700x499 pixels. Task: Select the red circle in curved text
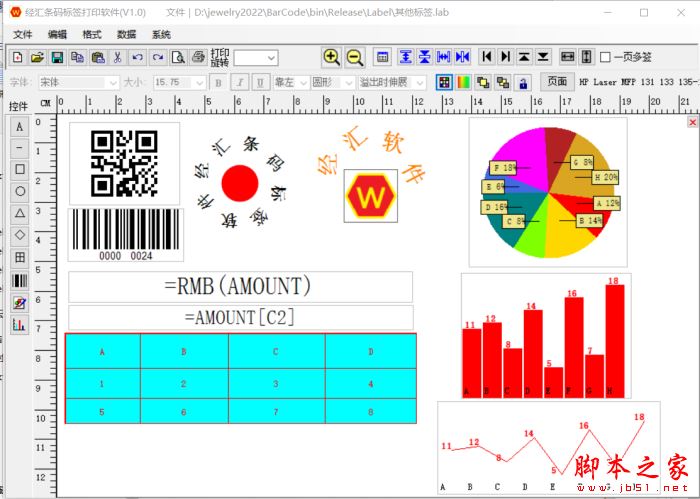(x=240, y=183)
